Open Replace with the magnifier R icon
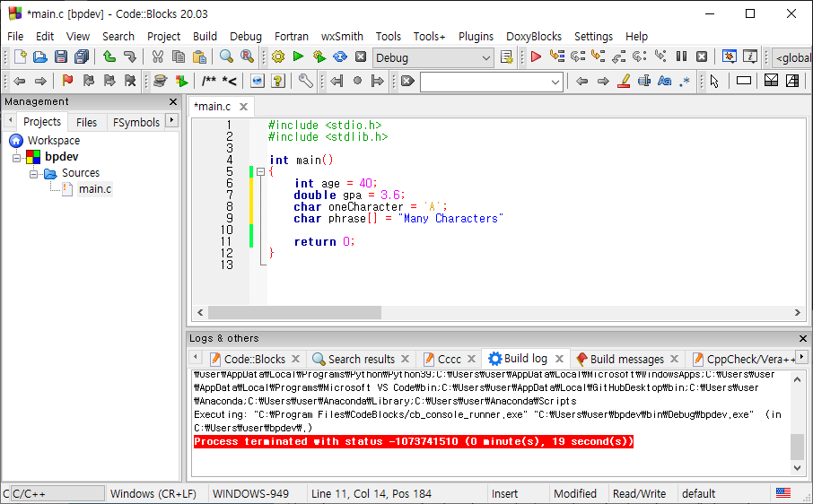813x504 pixels. click(247, 57)
